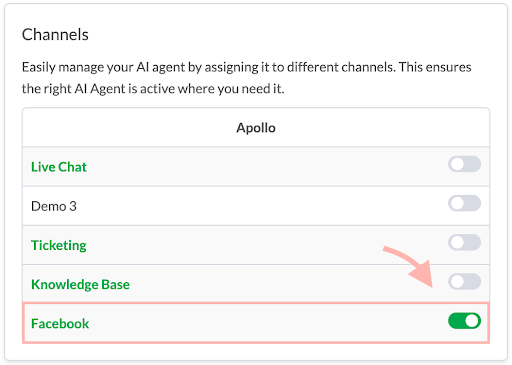Click the knob of Live Chat toggle
The height and width of the screenshot is (365, 512).
click(x=457, y=164)
